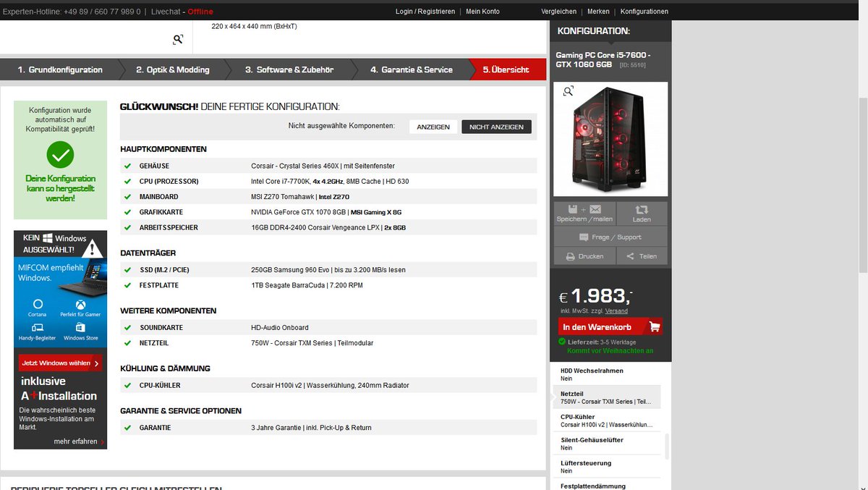Select Netzteil in the sidebar list
This screenshot has height=490, width=868.
tap(607, 397)
